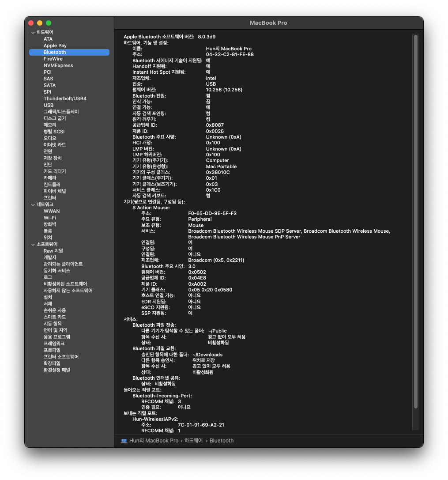Select FireWire in sidebar
This screenshot has width=448, height=480.
53,59
